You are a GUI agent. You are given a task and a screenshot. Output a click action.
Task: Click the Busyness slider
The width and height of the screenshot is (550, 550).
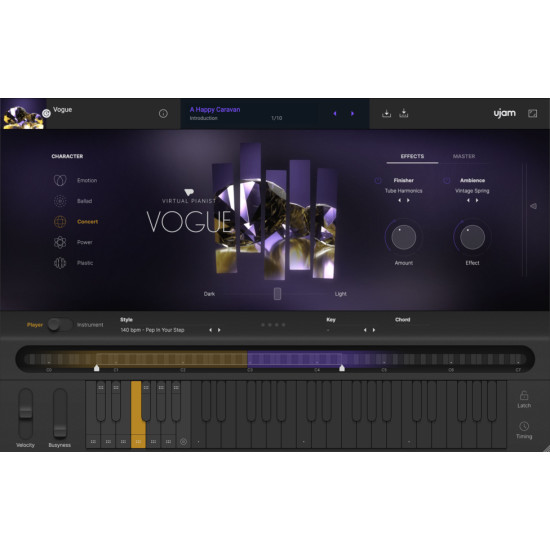pos(60,414)
